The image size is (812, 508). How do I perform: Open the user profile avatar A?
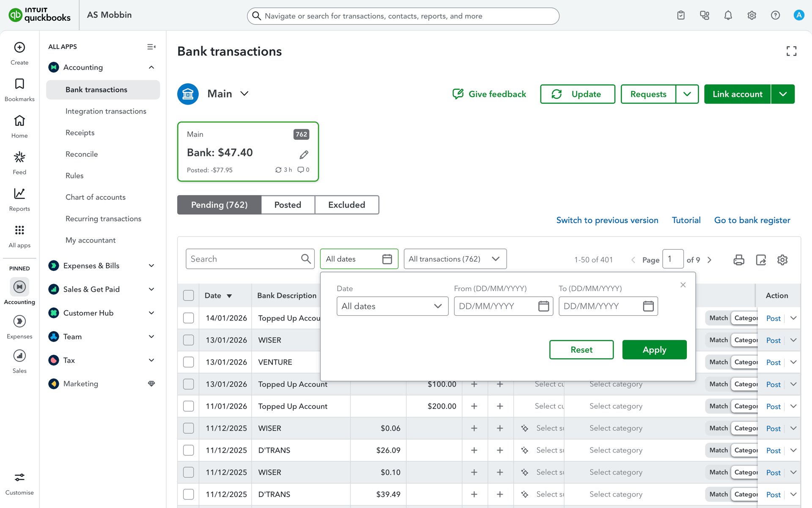point(798,15)
